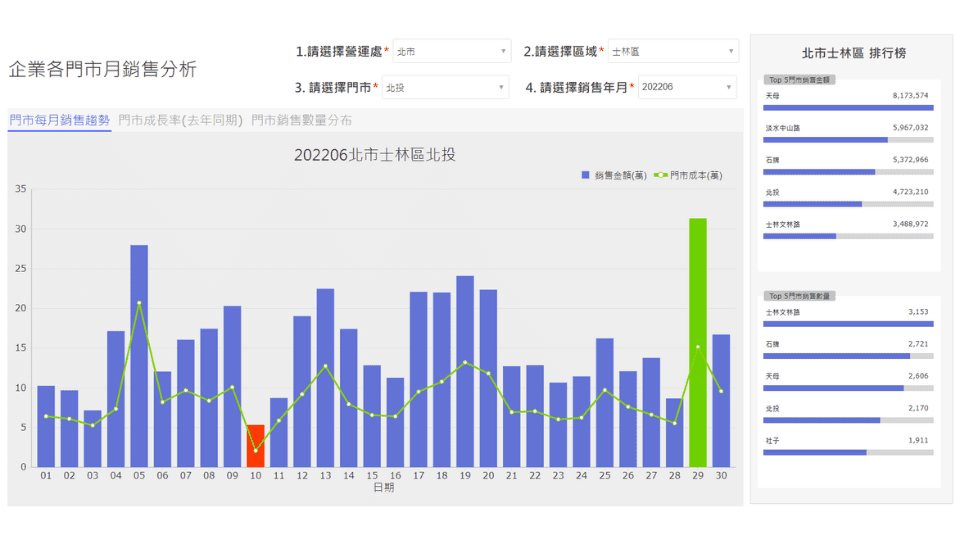This screenshot has width=960, height=540.
Task: Click the 士林文林路 sales quantity progress bar
Action: coord(848,324)
